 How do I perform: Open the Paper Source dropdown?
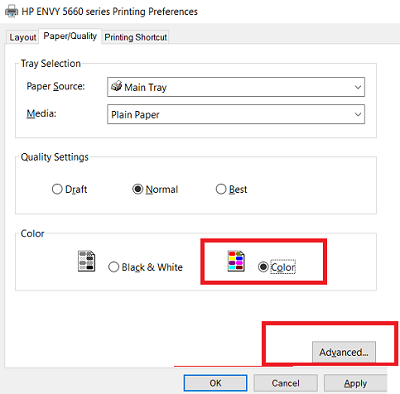point(236,87)
